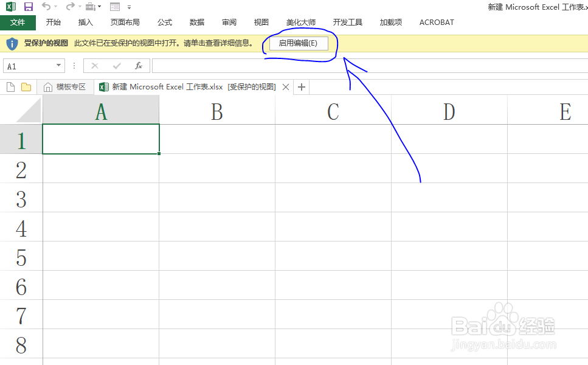
Task: Switch to the 开始 ribbon tab
Action: [54, 23]
